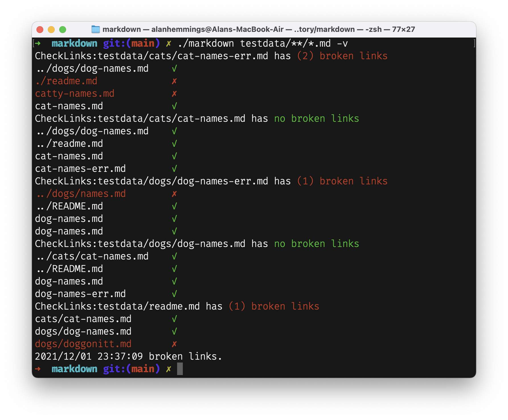This screenshot has height=420, width=508.
Task: Click the folder icon in the title bar
Action: [95, 29]
